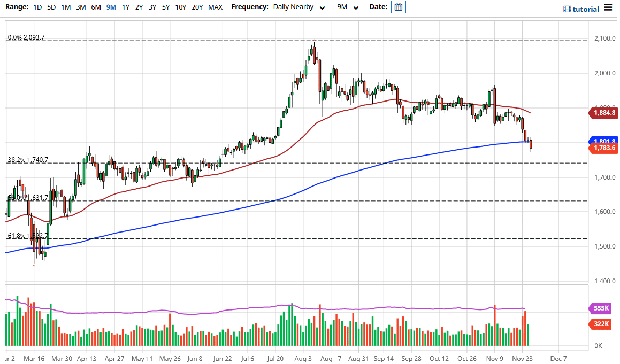Click the 20Y range button

click(x=197, y=7)
